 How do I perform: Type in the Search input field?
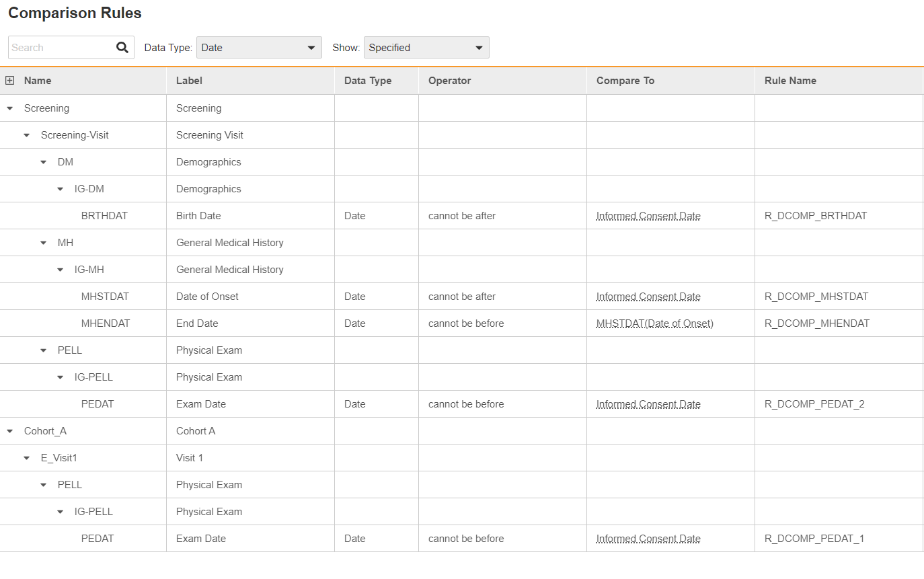(x=61, y=48)
